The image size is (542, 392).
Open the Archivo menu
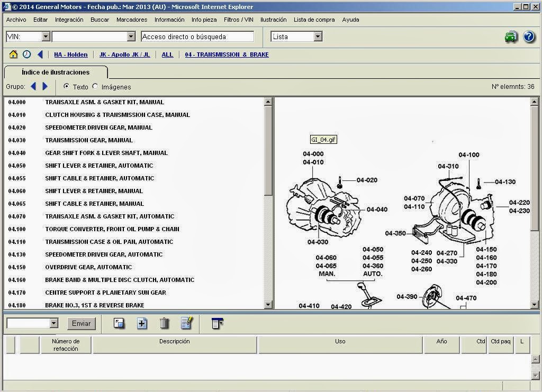pyautogui.click(x=16, y=20)
